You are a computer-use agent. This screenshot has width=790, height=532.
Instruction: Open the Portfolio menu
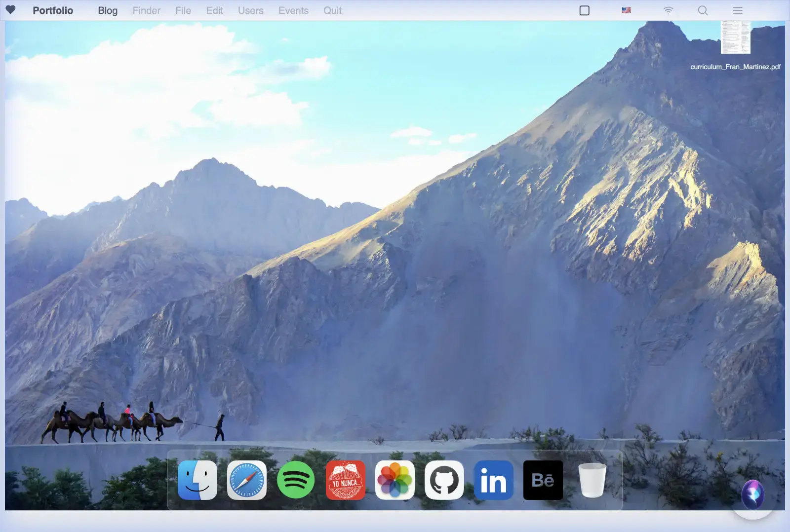point(53,10)
